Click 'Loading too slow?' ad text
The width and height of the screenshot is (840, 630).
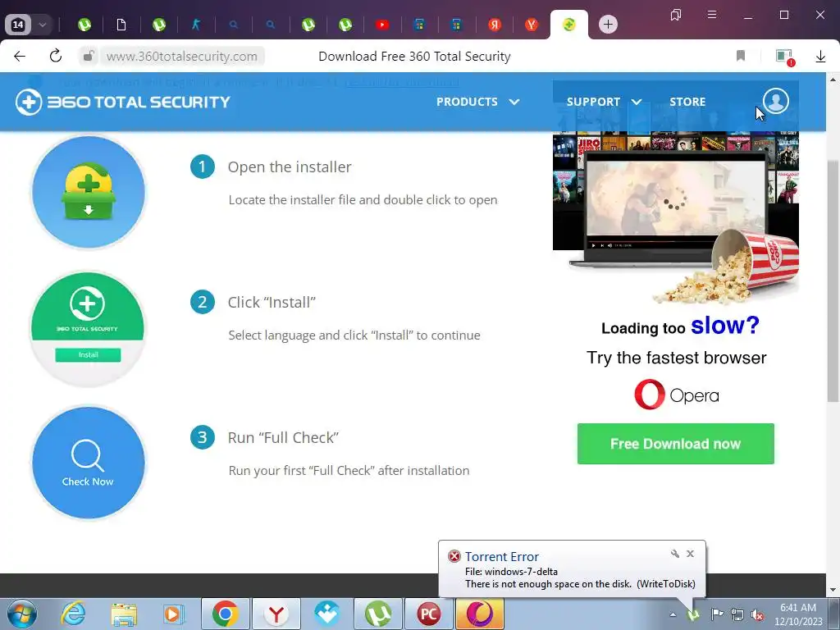point(680,326)
